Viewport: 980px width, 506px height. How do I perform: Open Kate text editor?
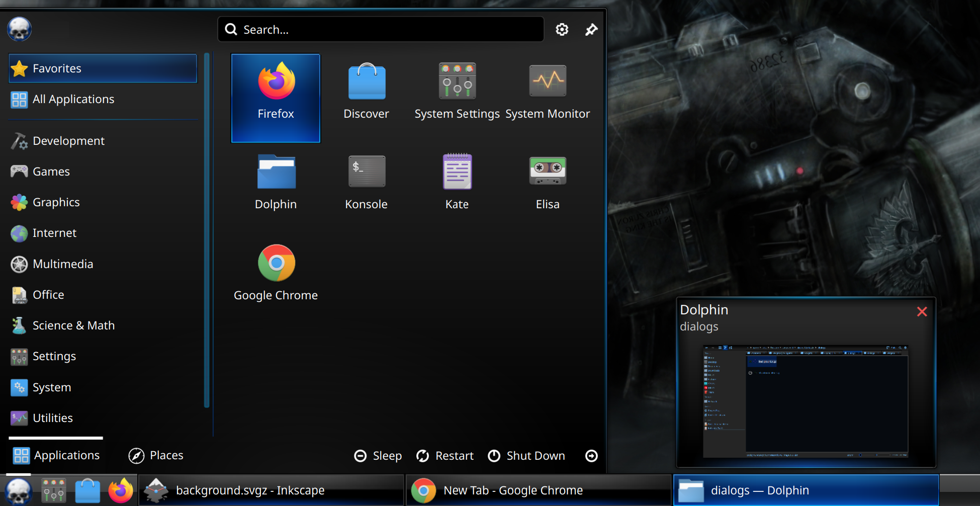click(x=457, y=189)
